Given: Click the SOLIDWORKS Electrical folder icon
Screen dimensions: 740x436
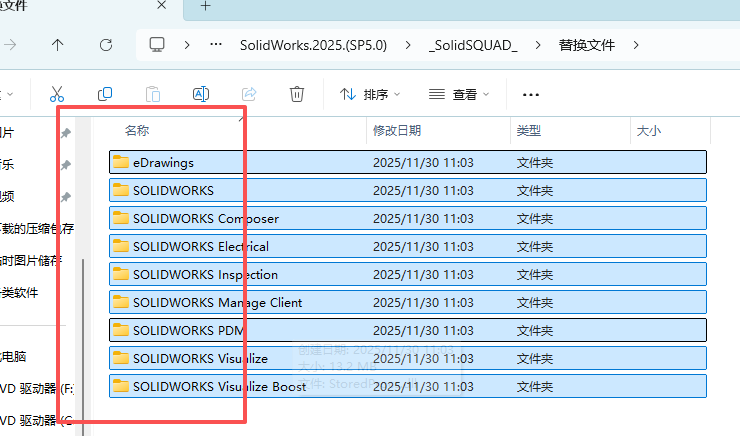Looking at the screenshot, I should tap(121, 246).
